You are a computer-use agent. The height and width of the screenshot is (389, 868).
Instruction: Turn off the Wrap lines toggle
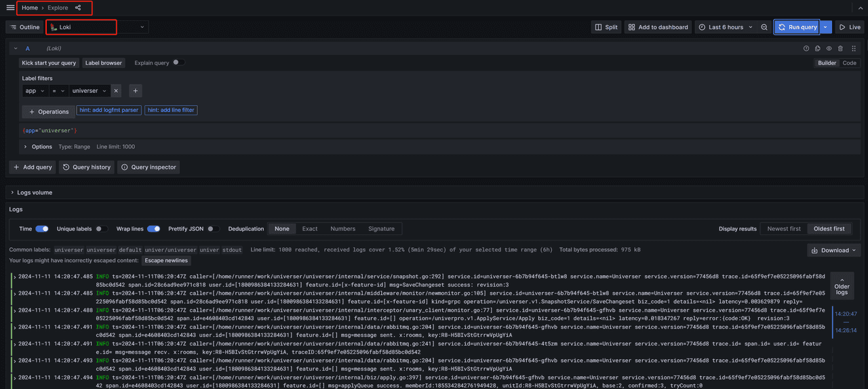[153, 229]
